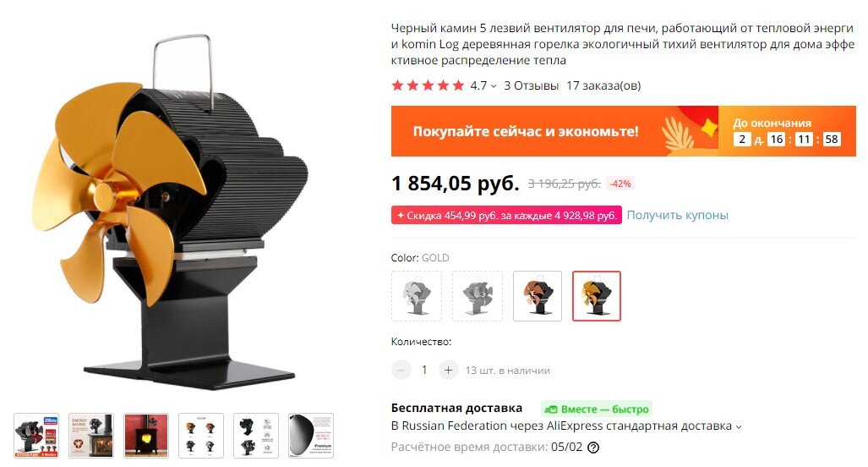Click the 'Вместе — быстро' delivery badge
The height and width of the screenshot is (467, 868).
click(596, 409)
